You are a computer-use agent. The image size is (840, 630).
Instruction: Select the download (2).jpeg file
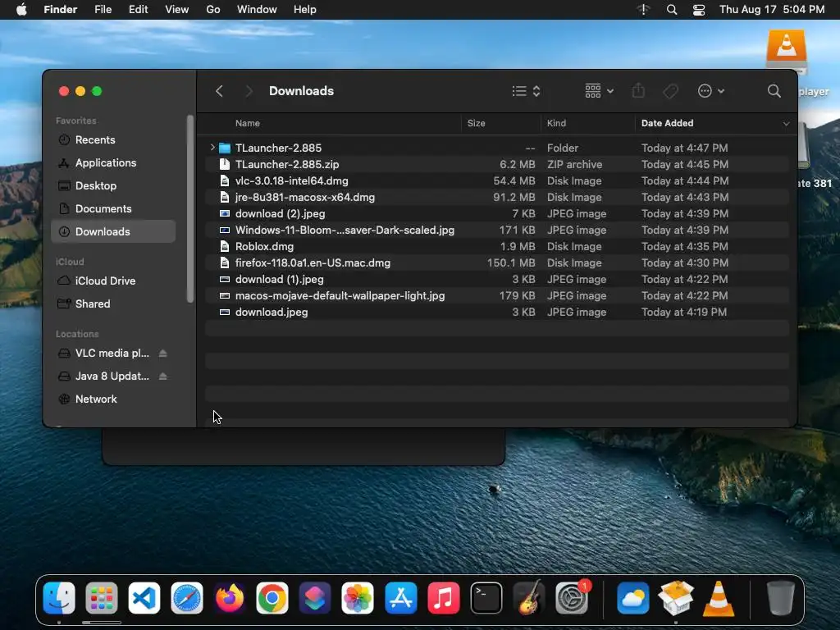496,214
